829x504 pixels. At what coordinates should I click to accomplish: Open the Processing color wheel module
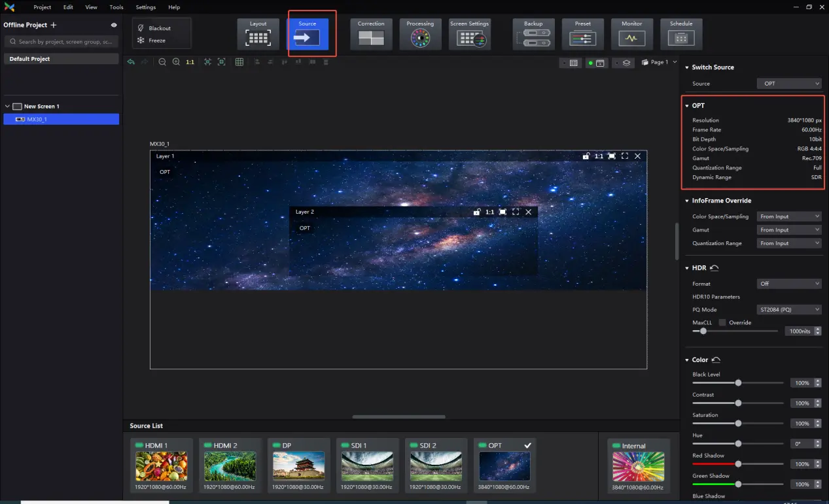tap(420, 34)
